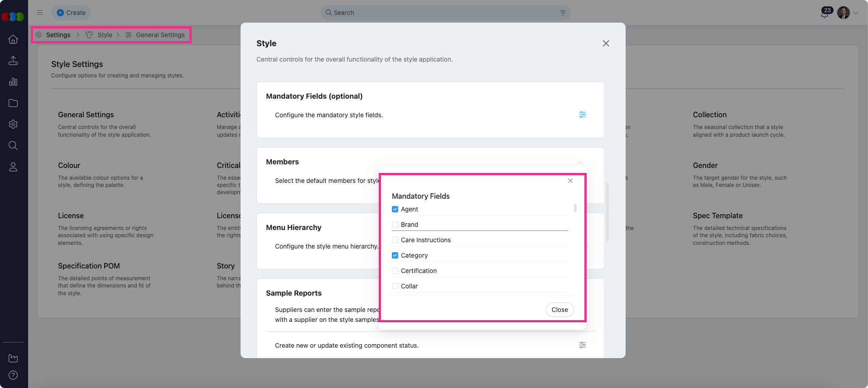
Task: Open the user profile sidebar icon
Action: tap(13, 167)
